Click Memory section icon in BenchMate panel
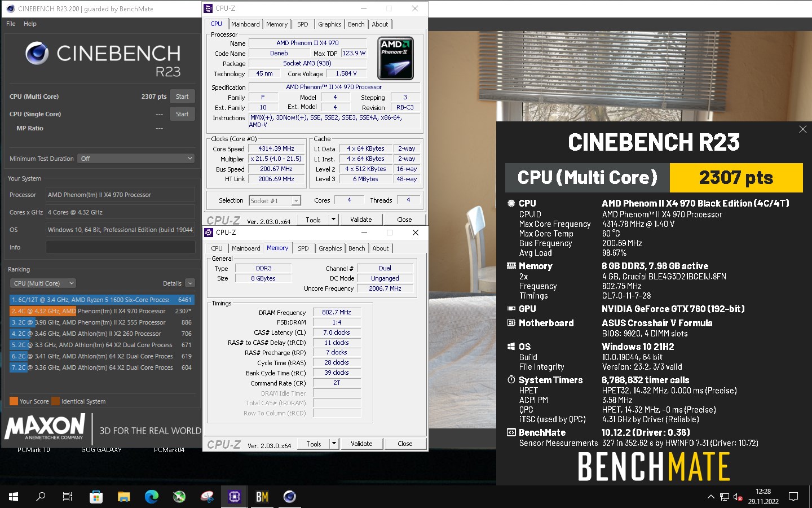 (x=511, y=266)
